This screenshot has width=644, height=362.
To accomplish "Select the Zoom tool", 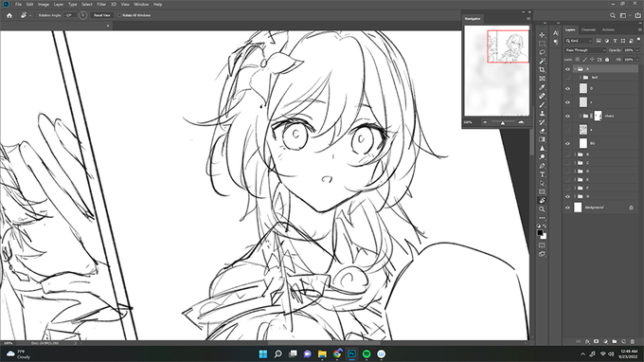I will coord(542,209).
